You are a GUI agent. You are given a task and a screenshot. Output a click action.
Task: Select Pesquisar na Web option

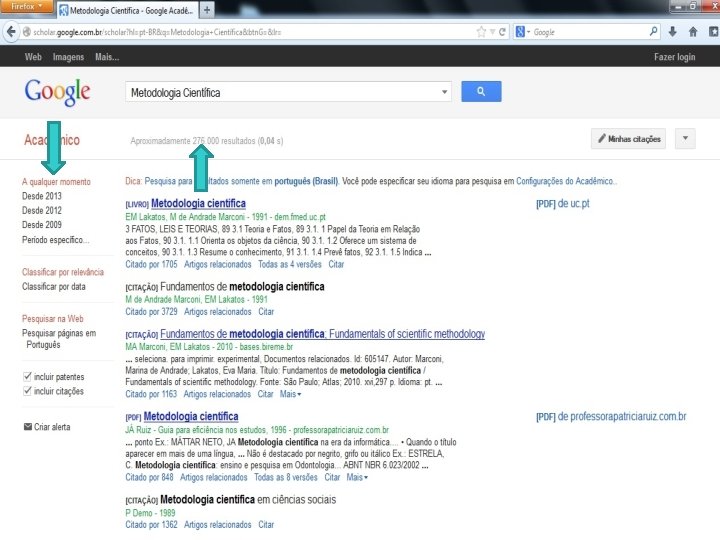point(53,319)
